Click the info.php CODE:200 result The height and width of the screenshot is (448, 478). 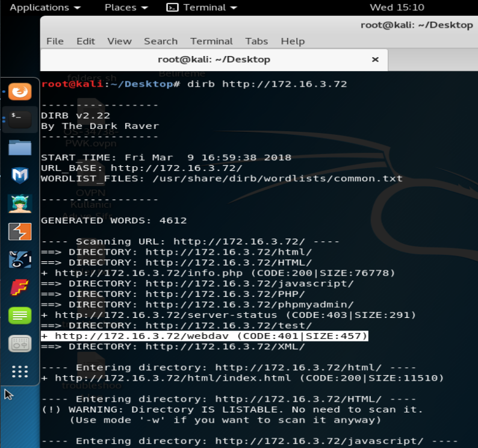[x=218, y=273]
